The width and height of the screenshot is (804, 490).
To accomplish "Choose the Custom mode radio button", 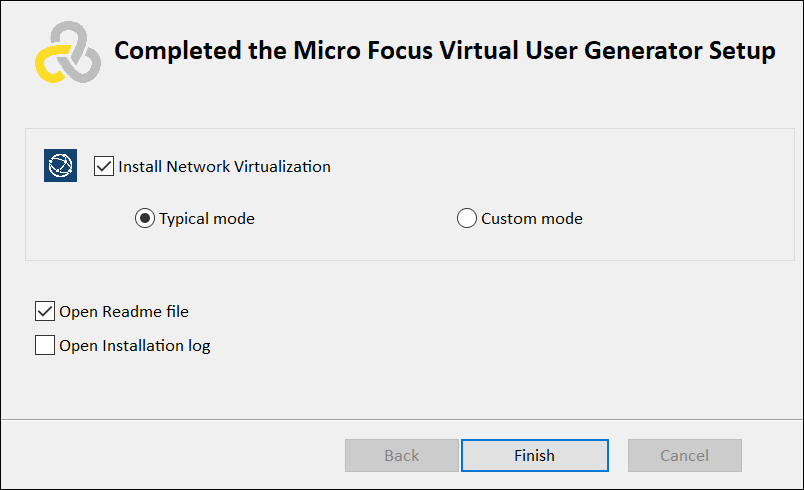I will click(x=467, y=218).
